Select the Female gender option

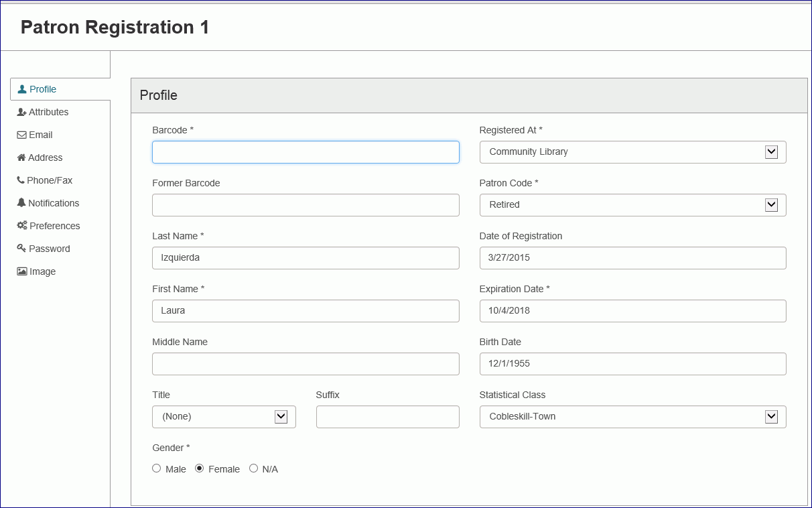click(200, 468)
